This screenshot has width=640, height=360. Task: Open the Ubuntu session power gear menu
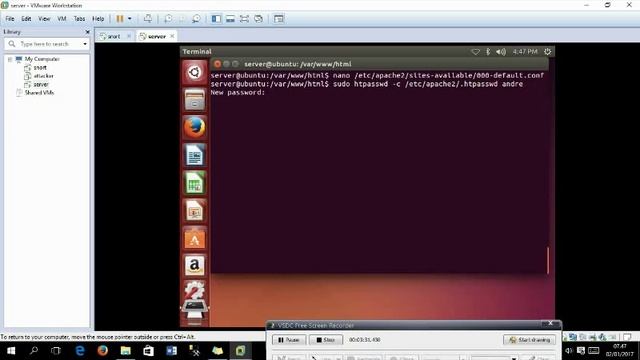click(x=547, y=52)
